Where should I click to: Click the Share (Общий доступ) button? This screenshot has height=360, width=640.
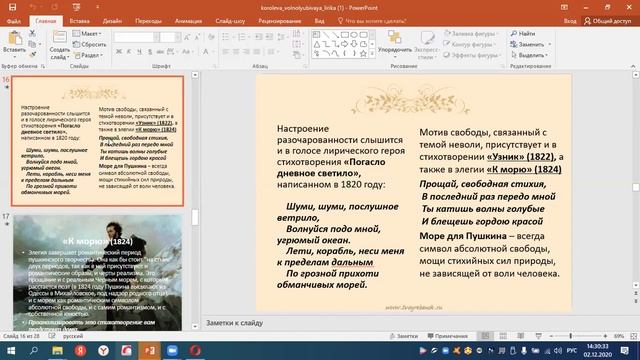(607, 21)
